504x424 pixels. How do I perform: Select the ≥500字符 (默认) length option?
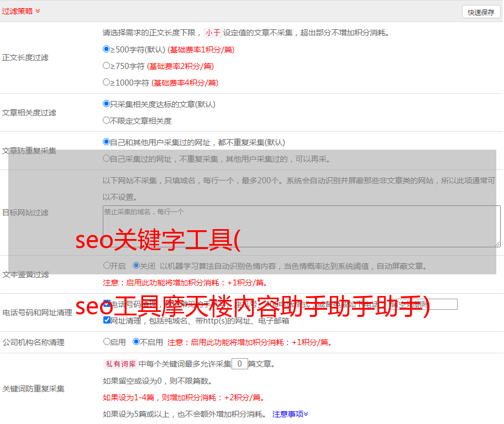pyautogui.click(x=106, y=49)
